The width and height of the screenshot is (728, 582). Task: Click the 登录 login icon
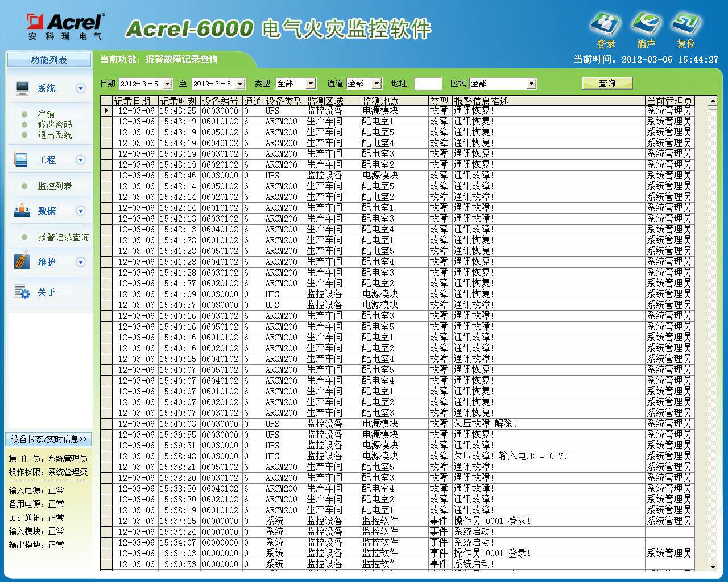(606, 25)
